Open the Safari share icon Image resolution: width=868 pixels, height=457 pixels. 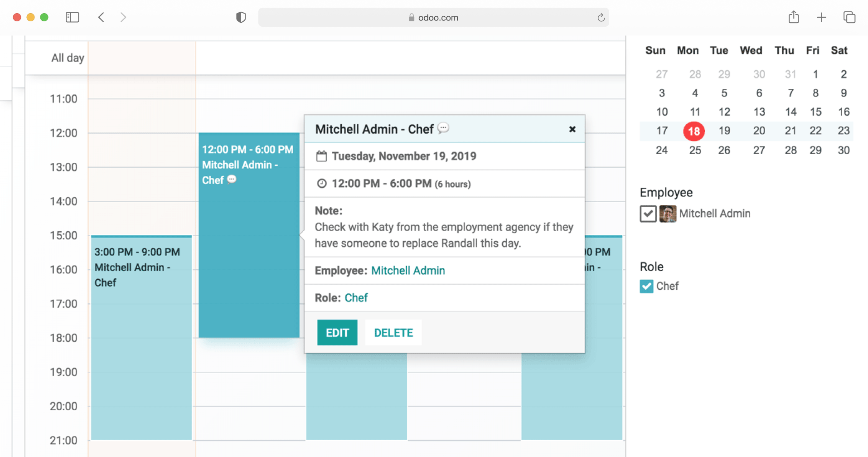click(793, 17)
